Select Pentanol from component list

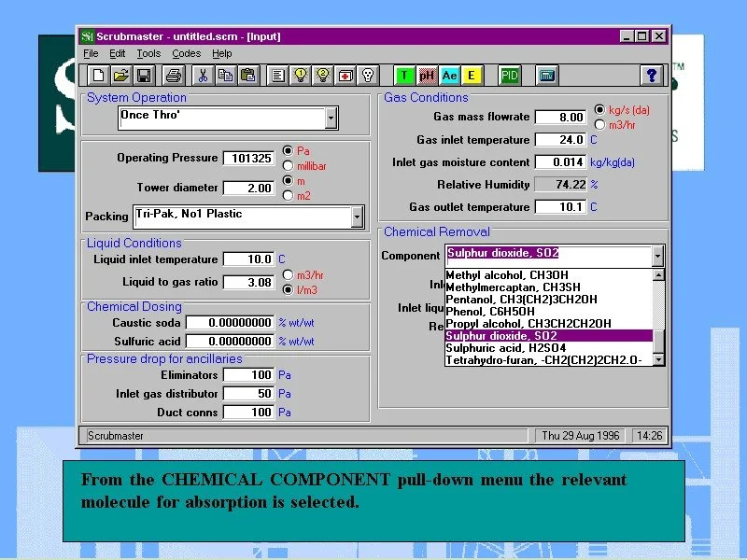click(x=548, y=299)
